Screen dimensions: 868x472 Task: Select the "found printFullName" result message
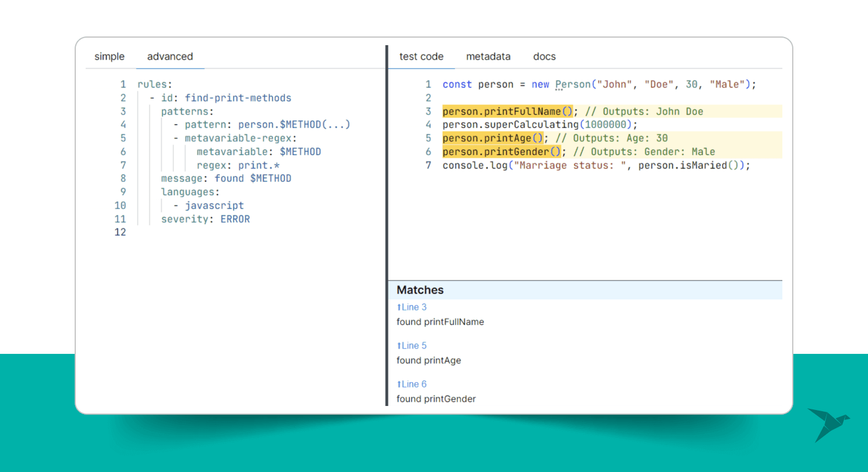tap(440, 322)
